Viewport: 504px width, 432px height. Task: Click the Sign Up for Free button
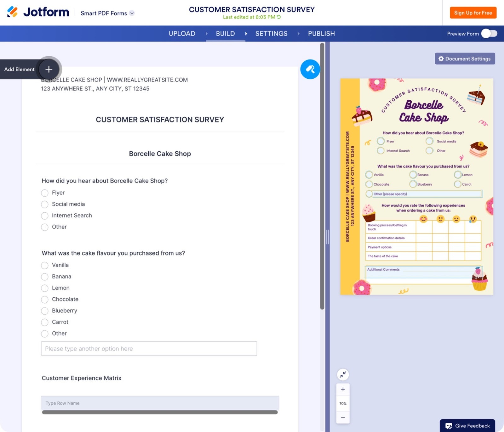point(473,13)
